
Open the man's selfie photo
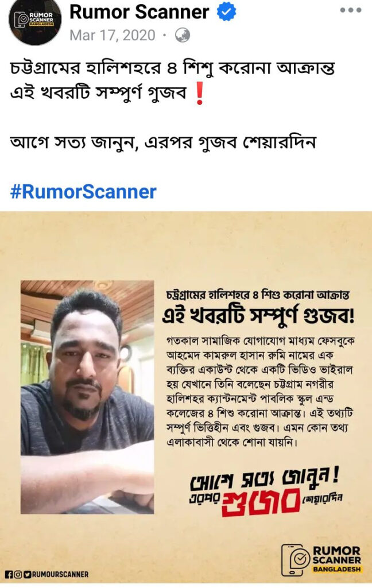(x=87, y=397)
